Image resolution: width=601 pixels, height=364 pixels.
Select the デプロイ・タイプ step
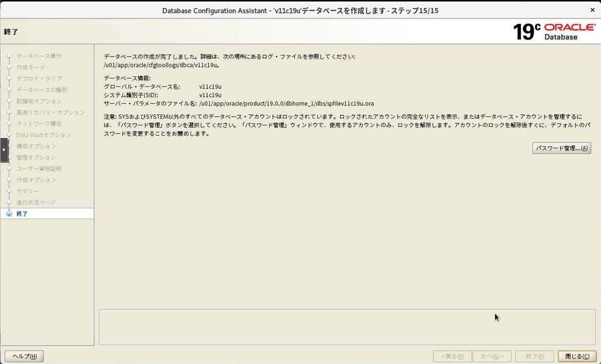[39, 79]
